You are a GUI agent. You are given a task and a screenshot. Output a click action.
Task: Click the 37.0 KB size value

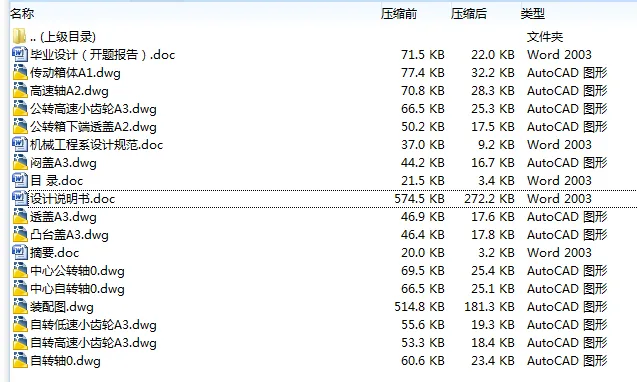tap(423, 145)
